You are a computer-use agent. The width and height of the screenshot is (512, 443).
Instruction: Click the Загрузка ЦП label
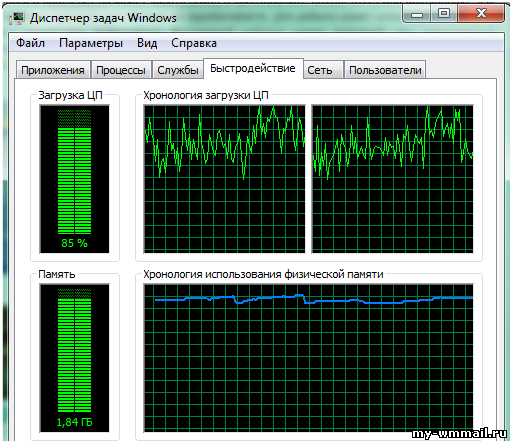(70, 95)
